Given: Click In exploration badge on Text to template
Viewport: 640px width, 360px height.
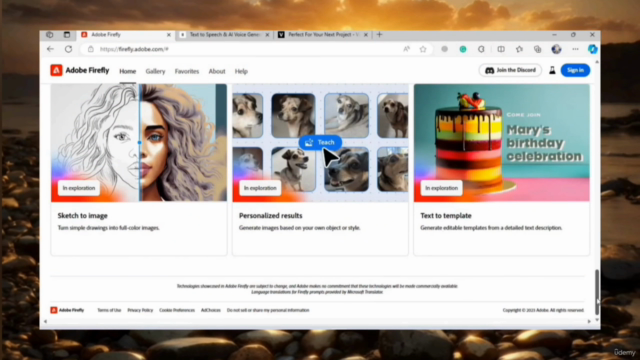Looking at the screenshot, I should [x=442, y=188].
